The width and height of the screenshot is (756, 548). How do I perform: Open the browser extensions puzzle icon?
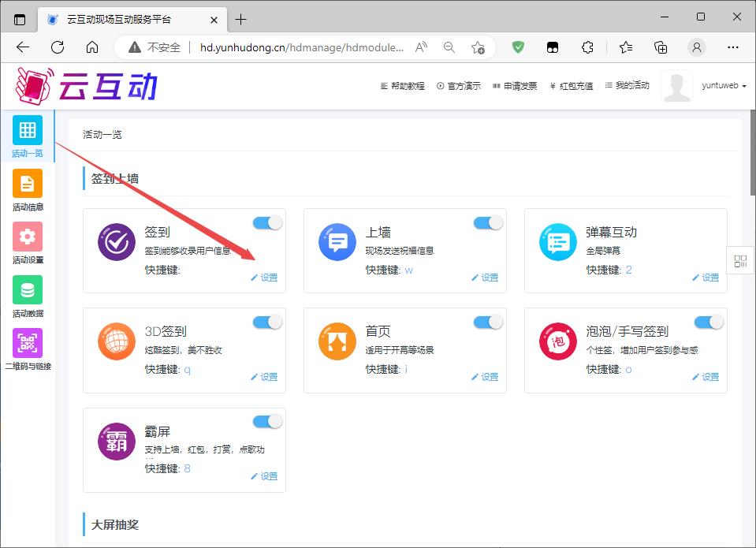587,47
